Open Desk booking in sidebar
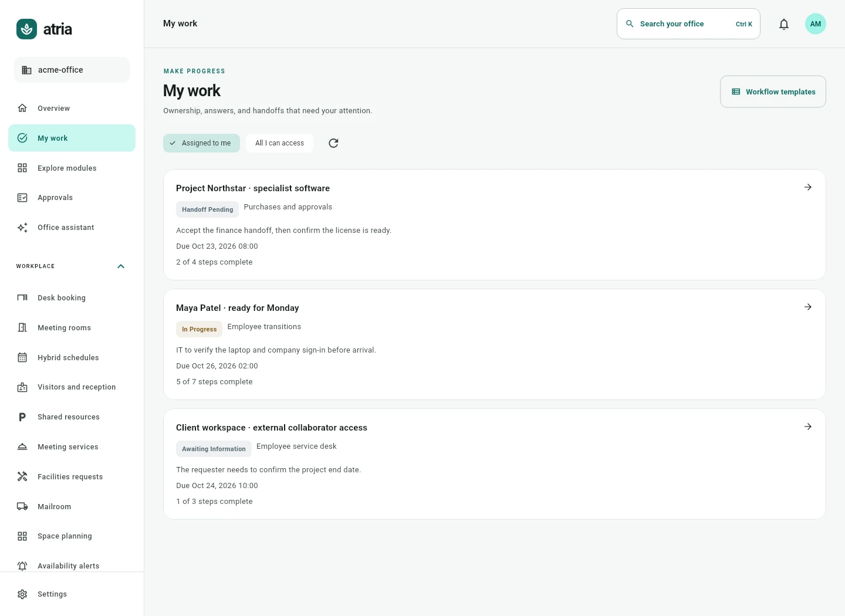This screenshot has width=845, height=616. pyautogui.click(x=72, y=297)
